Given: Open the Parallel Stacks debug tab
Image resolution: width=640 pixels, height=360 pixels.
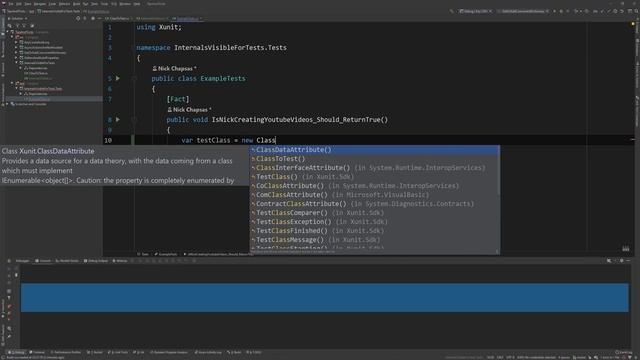Looking at the screenshot, I should pyautogui.click(x=67, y=261).
